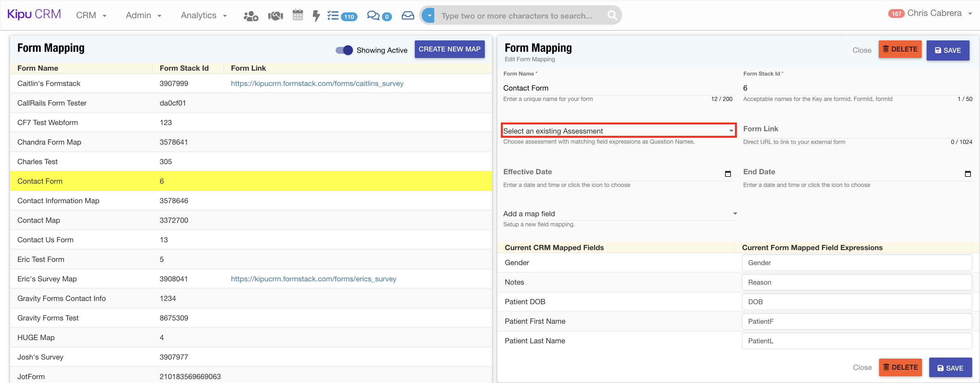
Task: Click the lightning bolt actions icon
Action: pos(316,16)
